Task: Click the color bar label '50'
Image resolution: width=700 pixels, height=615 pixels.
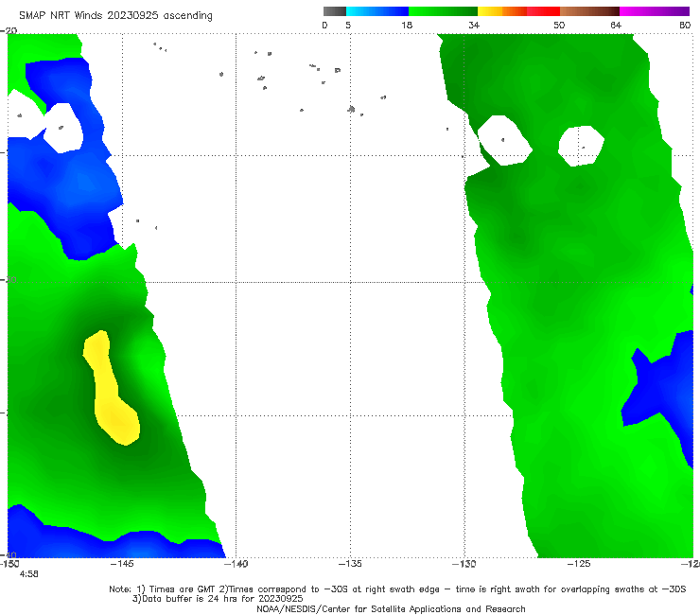Action: 559,25
